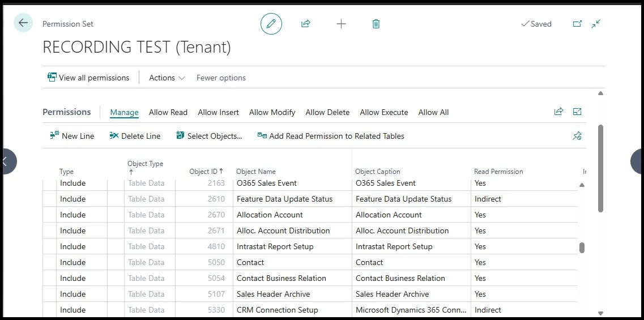
Task: Open the Allow Read menu
Action: 168,113
